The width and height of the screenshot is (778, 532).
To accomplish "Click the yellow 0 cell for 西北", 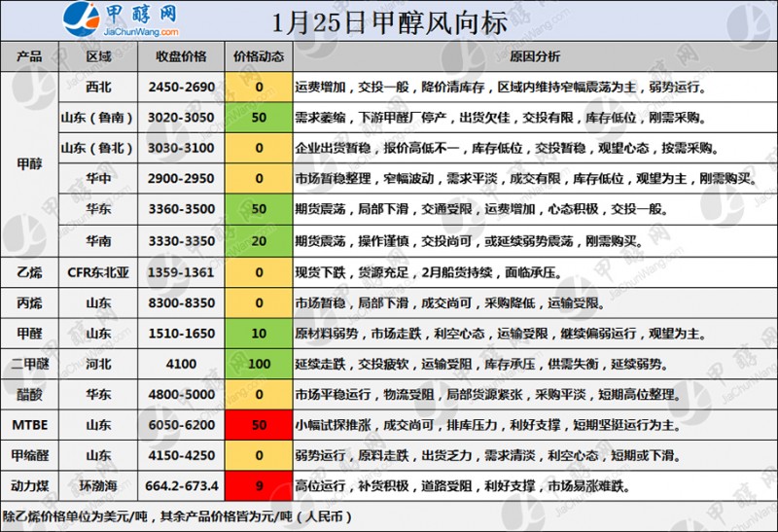I will pyautogui.click(x=259, y=88).
